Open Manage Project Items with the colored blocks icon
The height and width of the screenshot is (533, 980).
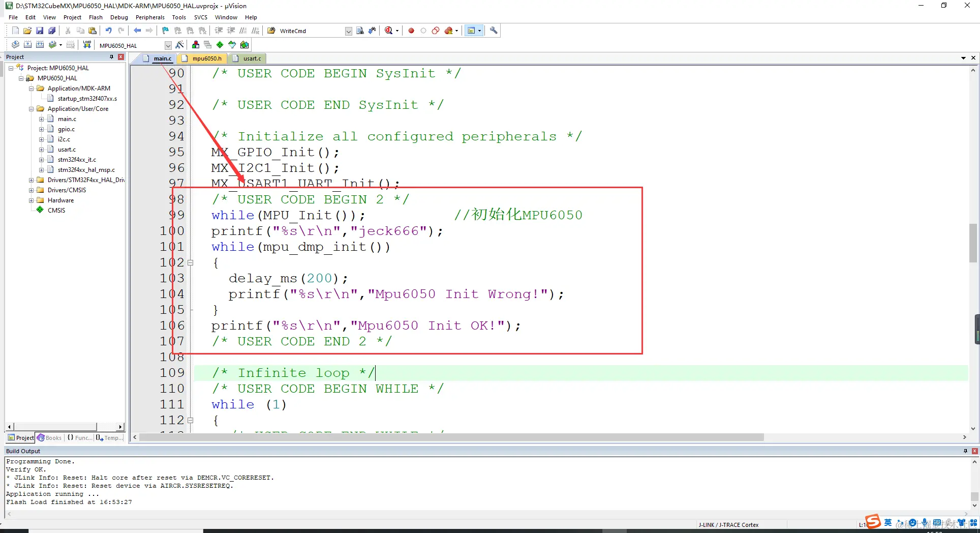pyautogui.click(x=196, y=45)
